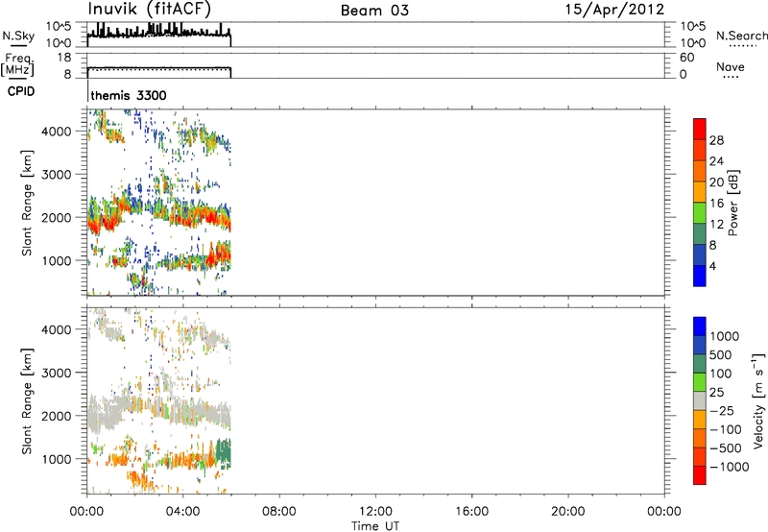768x532 pixels.
Task: Click the '04:00' time axis label
Action: pyautogui.click(x=183, y=512)
